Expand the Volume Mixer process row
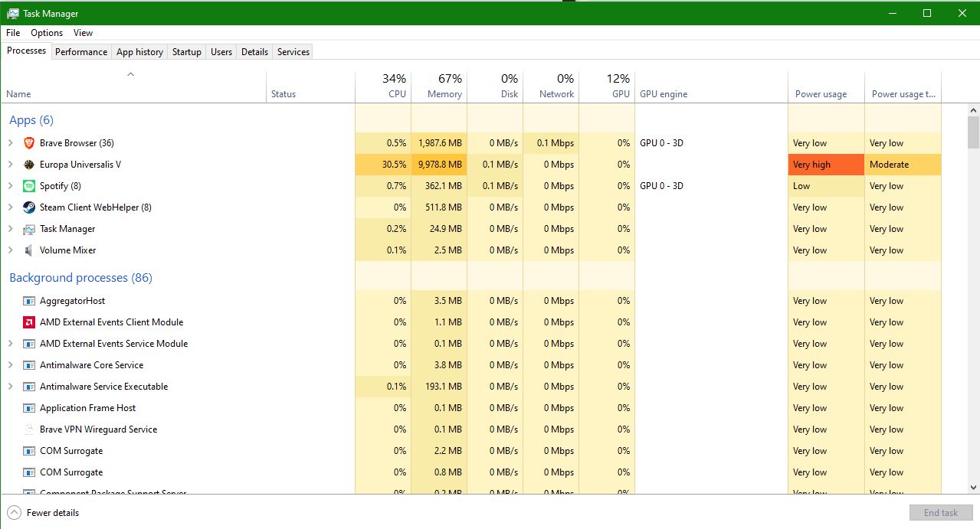Screen dimensions: 980x529 pyautogui.click(x=10, y=250)
